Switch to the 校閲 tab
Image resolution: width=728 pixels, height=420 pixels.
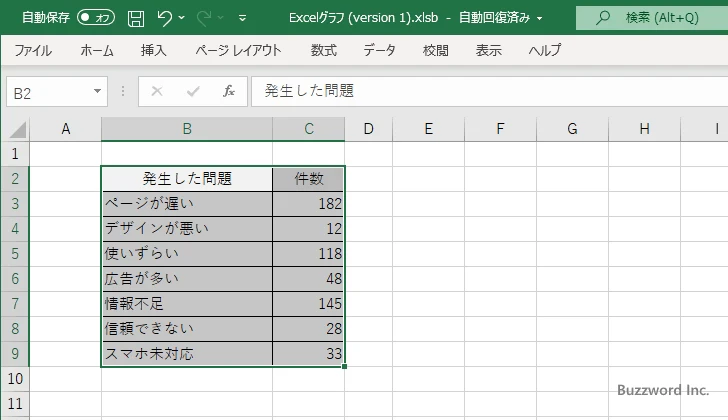tap(436, 50)
